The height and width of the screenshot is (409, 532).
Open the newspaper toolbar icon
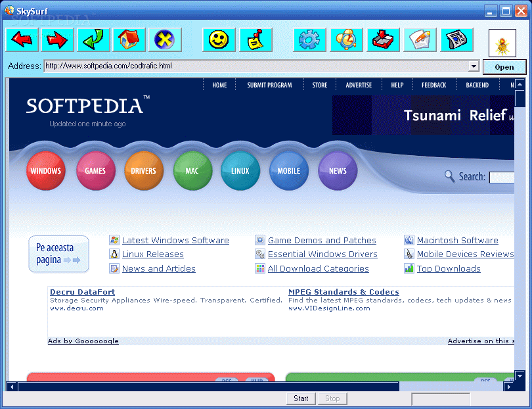[x=456, y=39]
